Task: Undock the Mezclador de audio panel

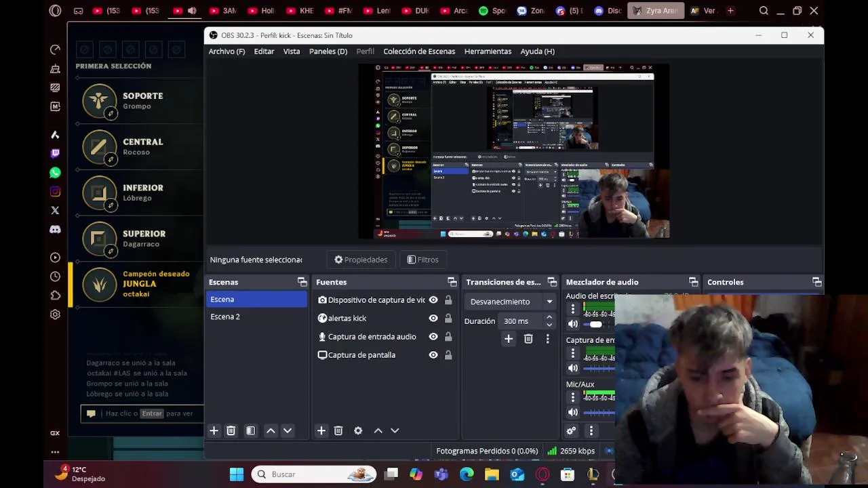Action: (x=694, y=282)
